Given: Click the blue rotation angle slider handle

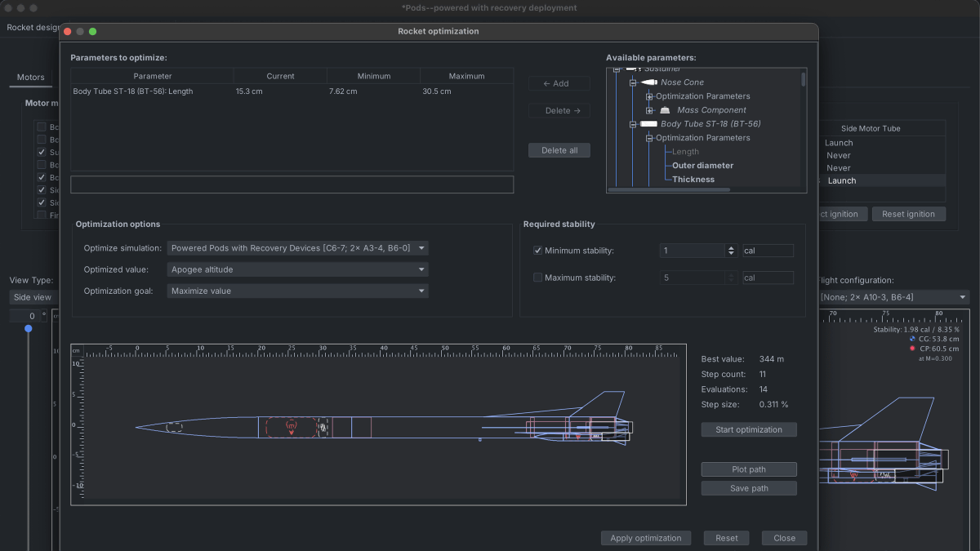Looking at the screenshot, I should pyautogui.click(x=29, y=327).
